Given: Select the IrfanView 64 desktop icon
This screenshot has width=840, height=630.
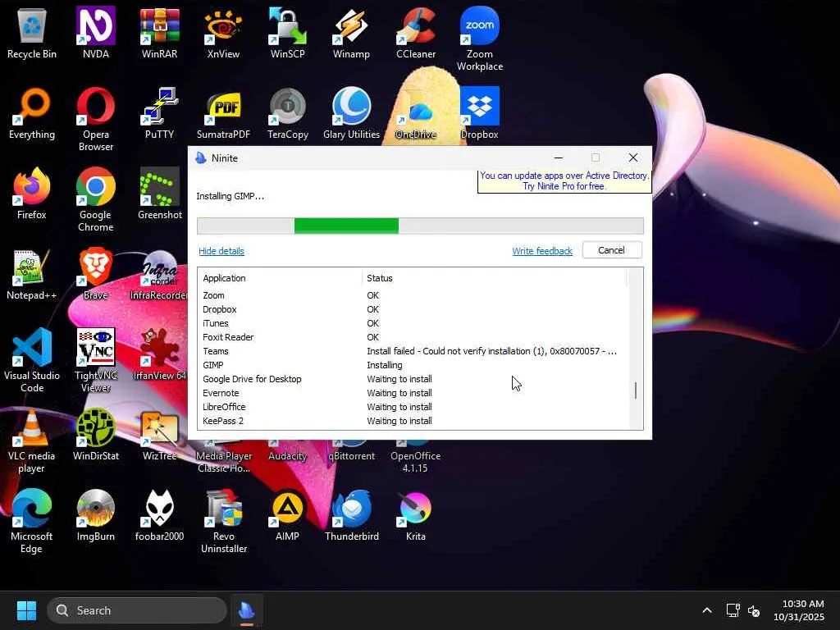Looking at the screenshot, I should click(x=160, y=354).
